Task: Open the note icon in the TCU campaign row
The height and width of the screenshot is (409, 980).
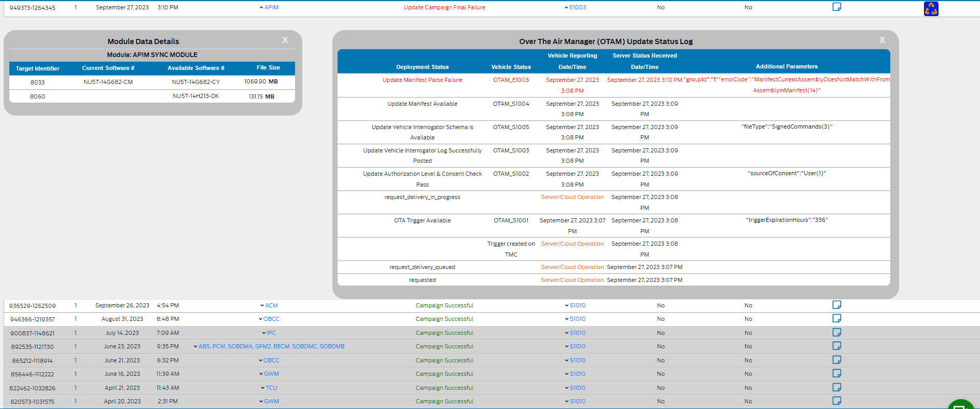Action: pos(836,387)
